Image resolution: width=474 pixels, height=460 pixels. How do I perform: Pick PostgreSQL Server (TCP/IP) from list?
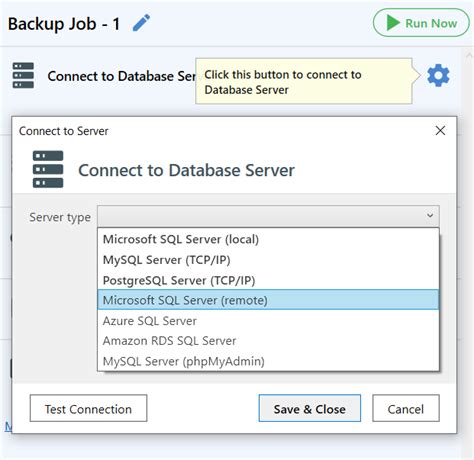(x=268, y=280)
